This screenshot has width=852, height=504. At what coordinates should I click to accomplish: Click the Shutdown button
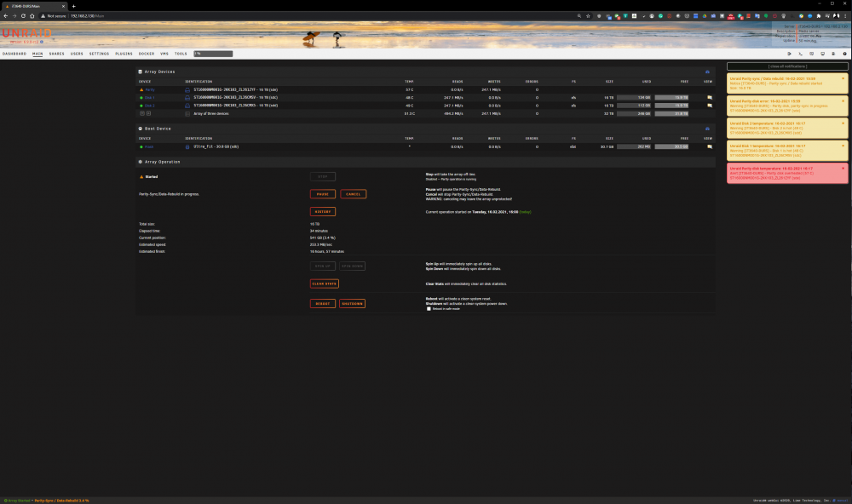[352, 304]
